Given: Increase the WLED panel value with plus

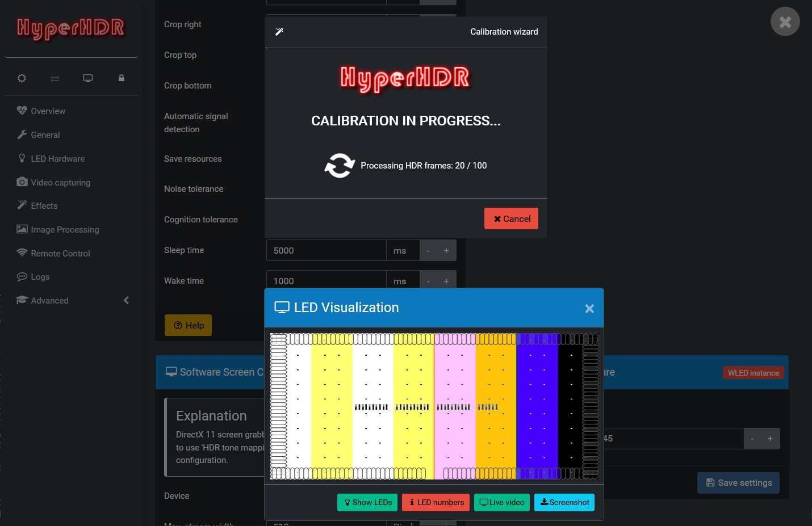Looking at the screenshot, I should 770,439.
